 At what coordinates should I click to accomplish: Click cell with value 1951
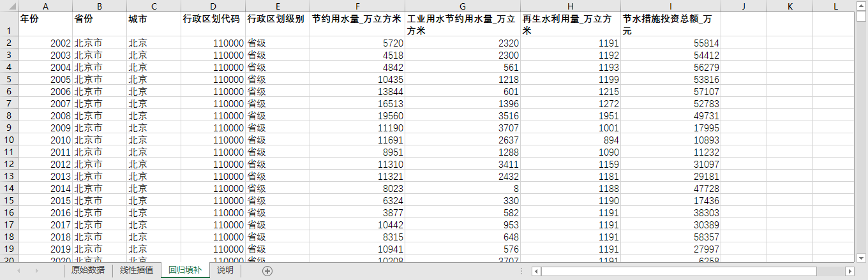(571, 116)
